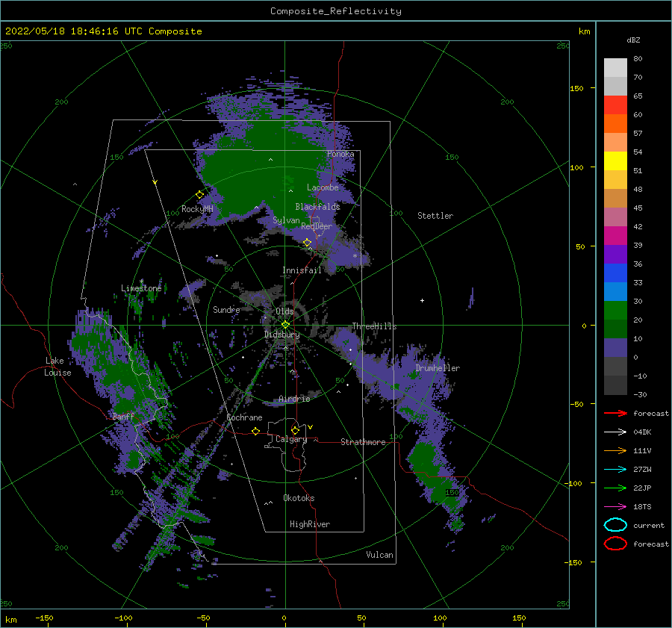672x628 pixels.
Task: Click the Airdrie label
Action: coord(294,399)
